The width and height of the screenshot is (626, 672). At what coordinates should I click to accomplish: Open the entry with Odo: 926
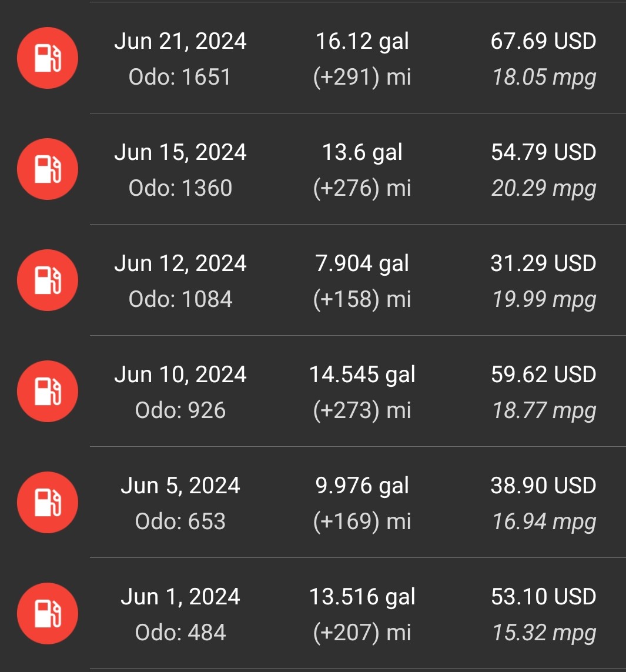313,392
